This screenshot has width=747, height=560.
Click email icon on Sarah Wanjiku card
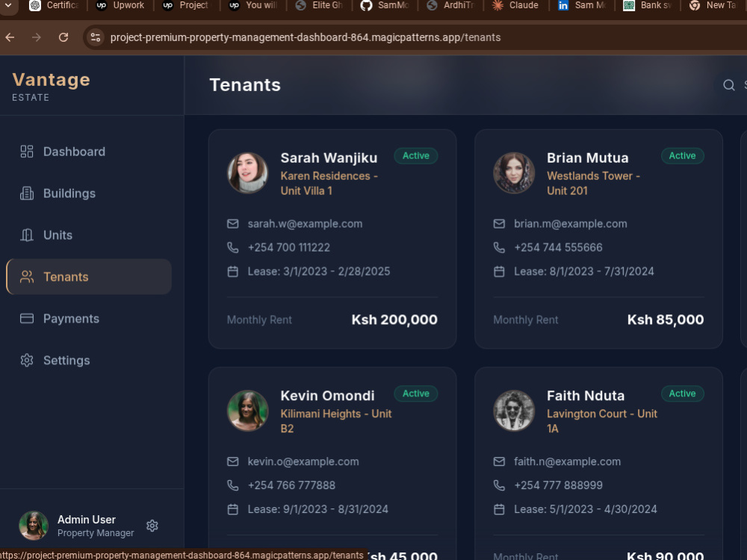point(232,224)
